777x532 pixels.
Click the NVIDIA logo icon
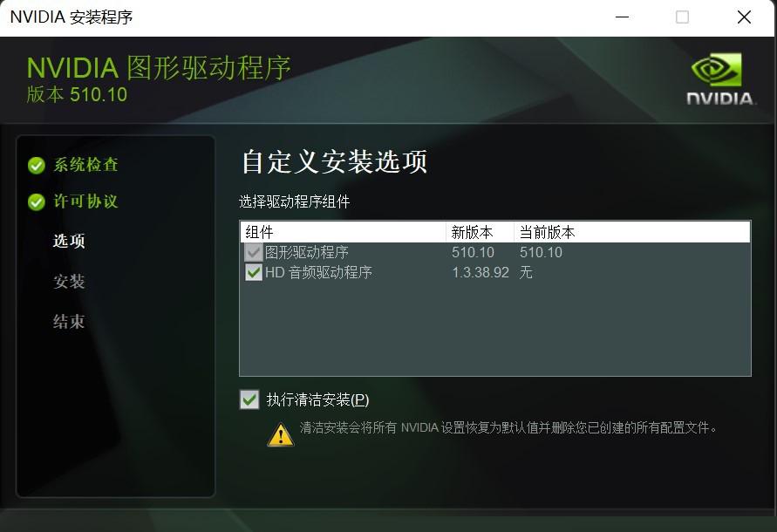[720, 78]
